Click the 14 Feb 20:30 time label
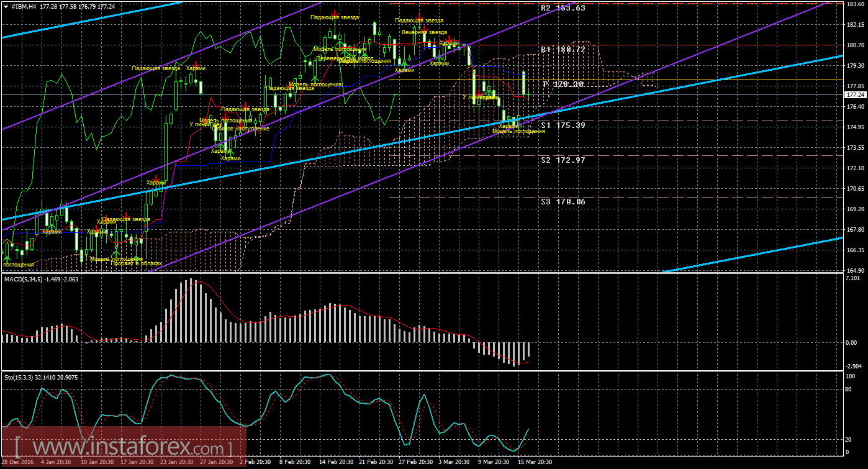This screenshot has width=868, height=469. click(337, 463)
